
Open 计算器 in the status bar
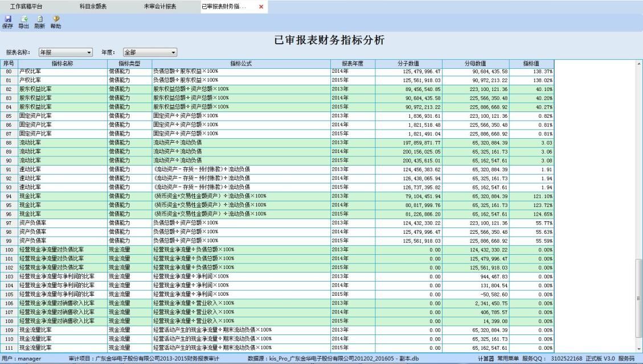point(486,359)
